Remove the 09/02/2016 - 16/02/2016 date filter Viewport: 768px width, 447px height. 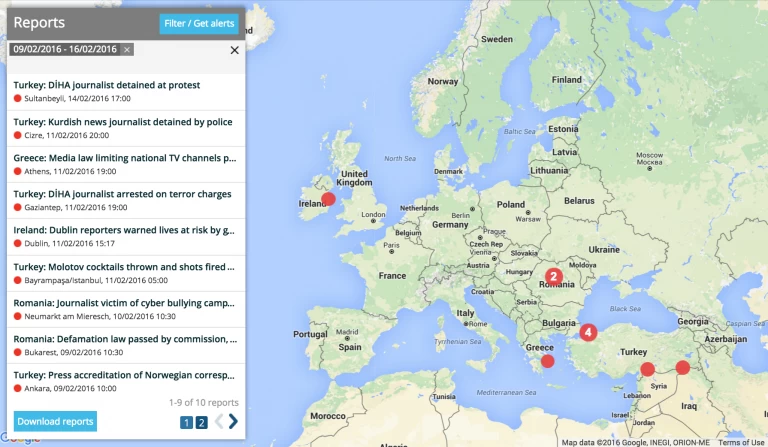click(127, 49)
